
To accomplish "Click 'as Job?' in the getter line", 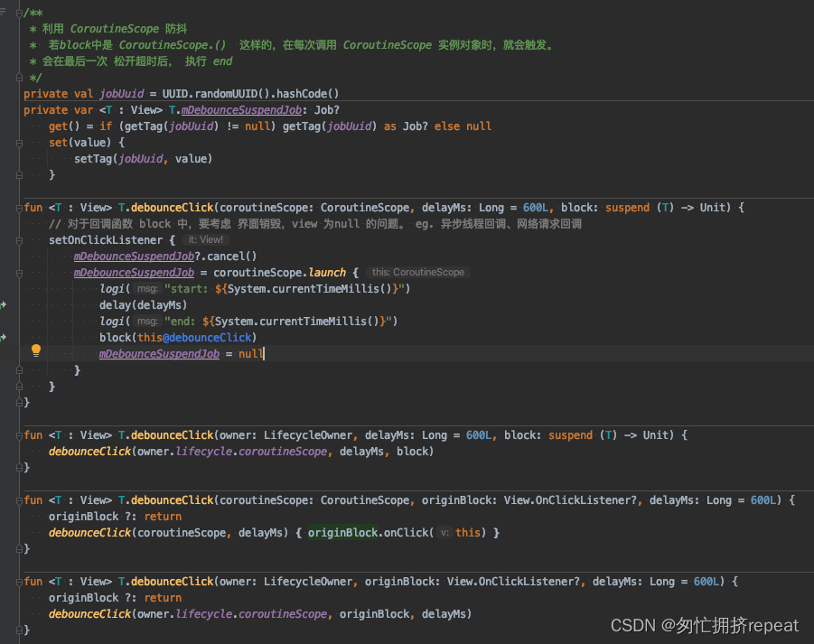I will (x=406, y=126).
